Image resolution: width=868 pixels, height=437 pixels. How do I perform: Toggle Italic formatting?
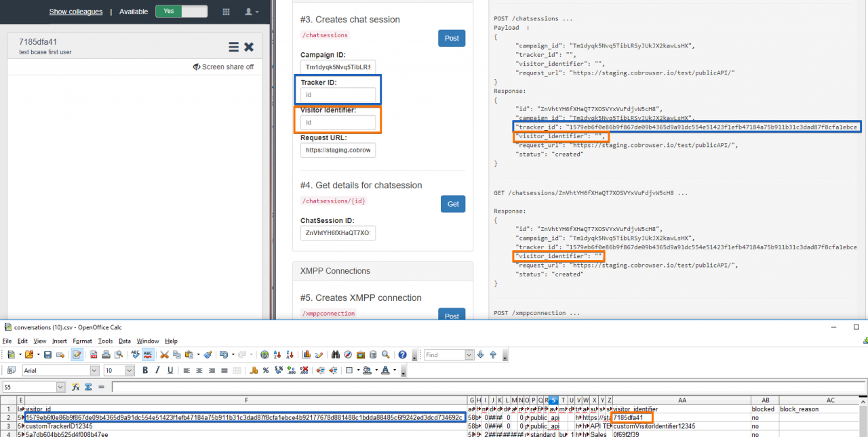[x=157, y=370]
